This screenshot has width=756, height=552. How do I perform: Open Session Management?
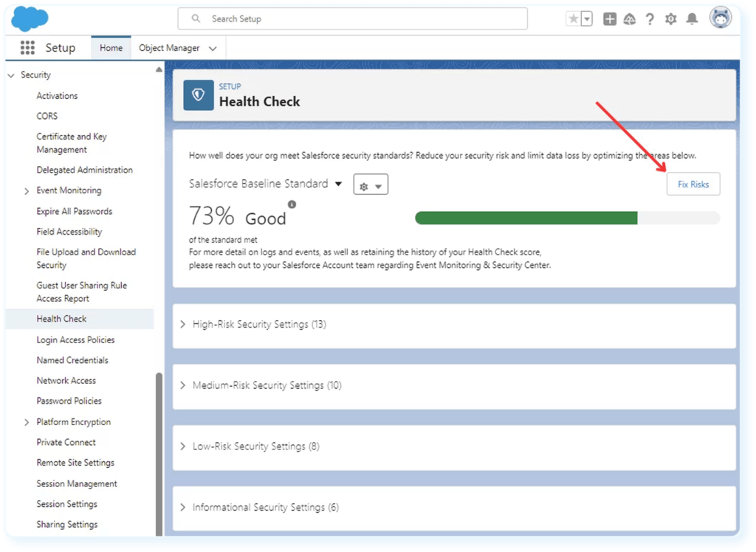(77, 483)
